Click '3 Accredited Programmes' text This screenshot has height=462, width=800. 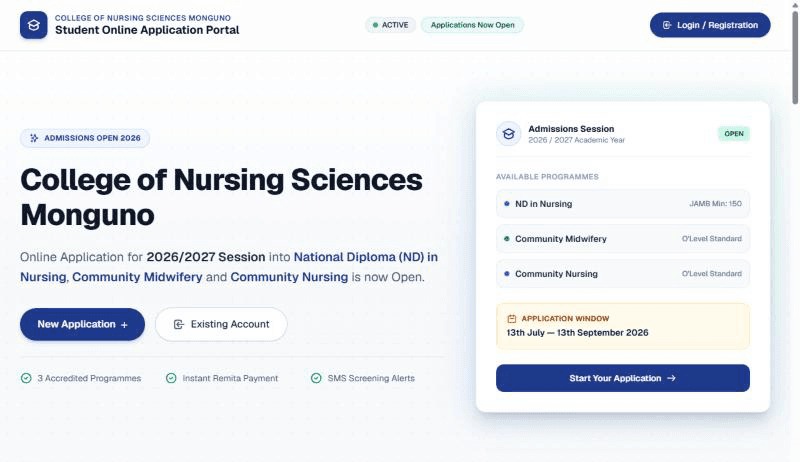point(89,378)
